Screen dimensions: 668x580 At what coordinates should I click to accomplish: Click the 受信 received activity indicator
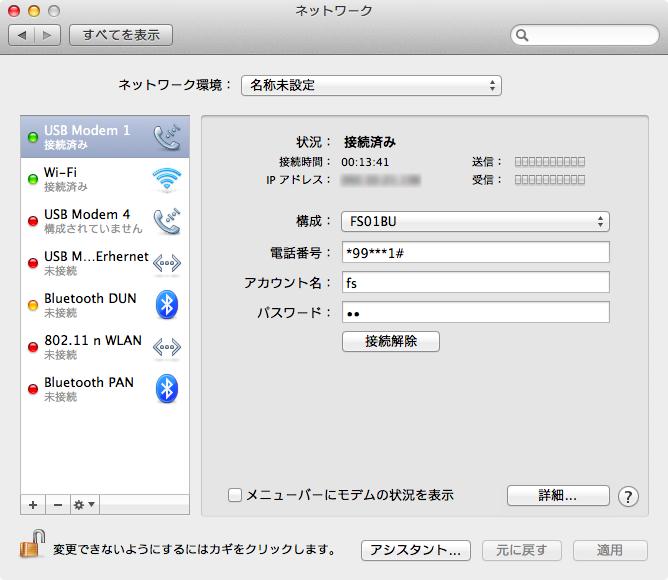click(x=550, y=179)
